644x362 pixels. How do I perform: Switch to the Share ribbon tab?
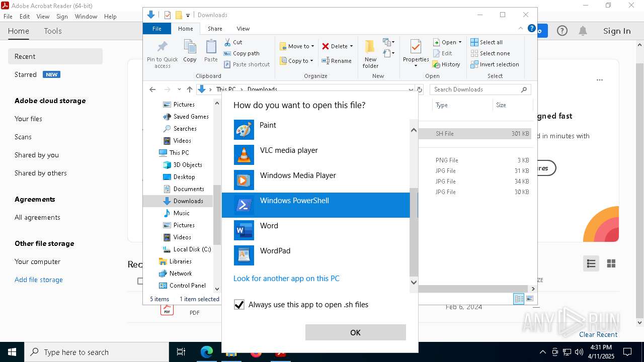coord(215,29)
